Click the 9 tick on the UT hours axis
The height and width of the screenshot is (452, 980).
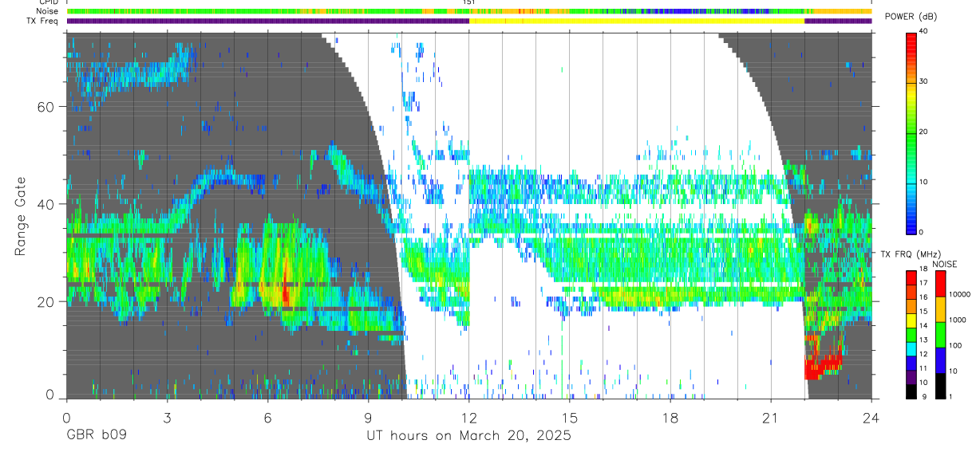[x=368, y=417]
